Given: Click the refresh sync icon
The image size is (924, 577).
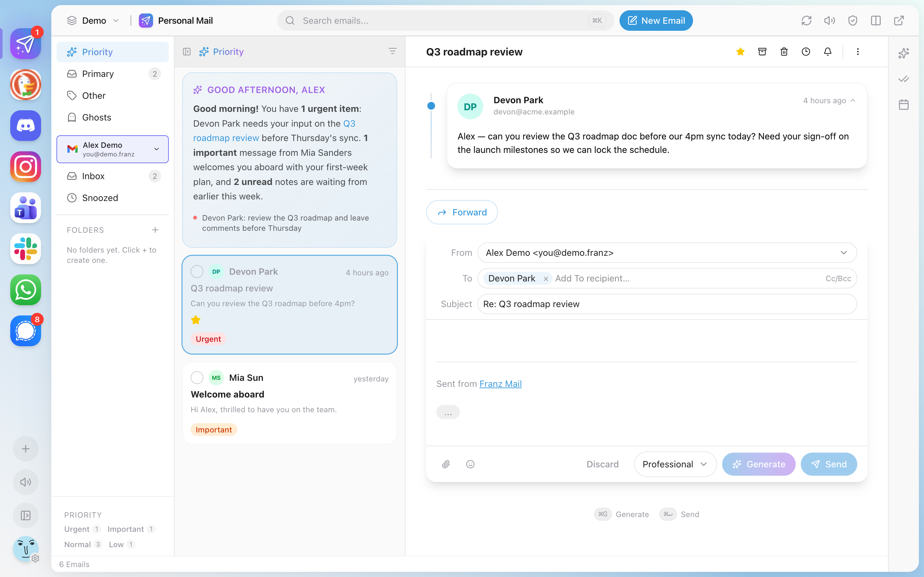Looking at the screenshot, I should (x=806, y=21).
